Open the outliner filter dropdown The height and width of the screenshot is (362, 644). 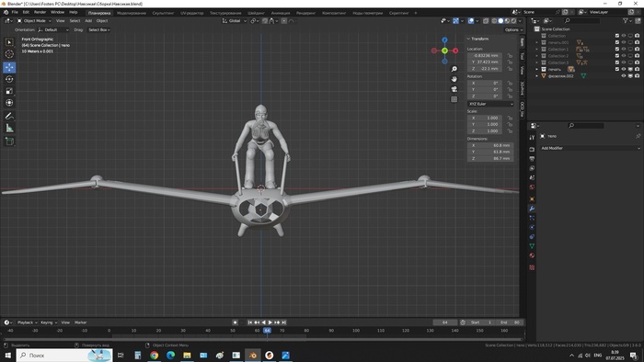tap(627, 20)
